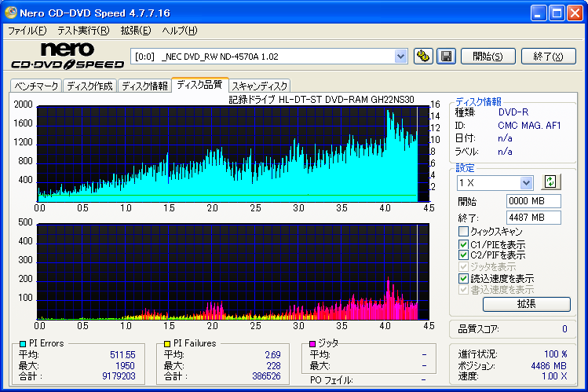Open the テスト実行(R) menu

point(83,31)
